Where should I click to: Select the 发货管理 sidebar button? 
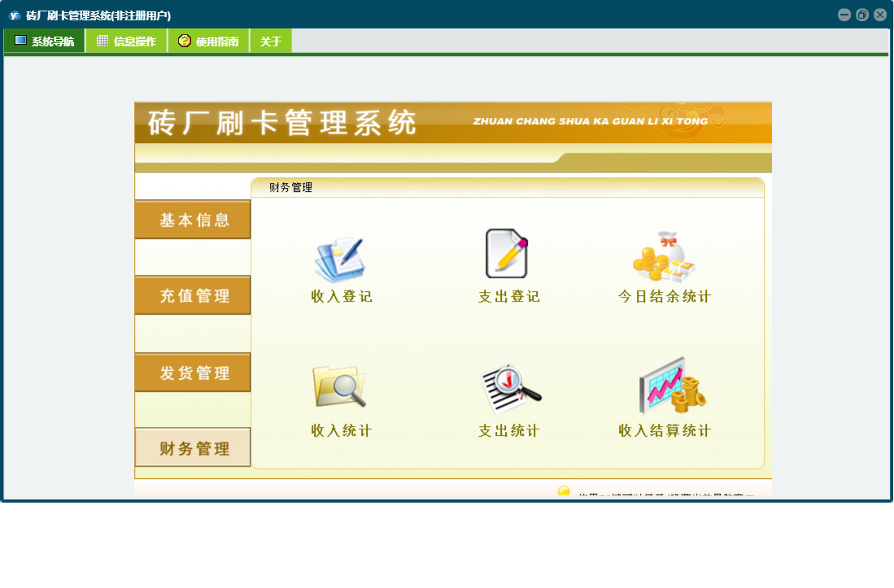point(193,372)
